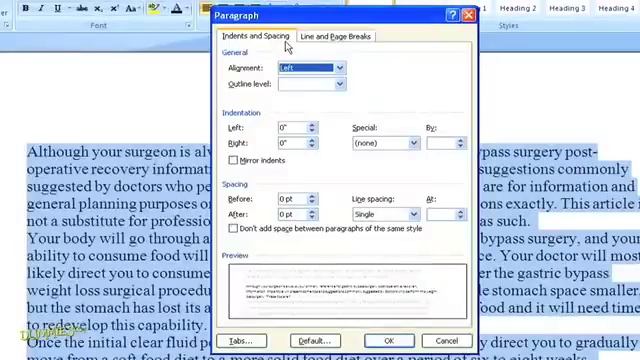Close the Paragraph dialog
Viewport: 640px width, 360px height.
click(x=469, y=16)
